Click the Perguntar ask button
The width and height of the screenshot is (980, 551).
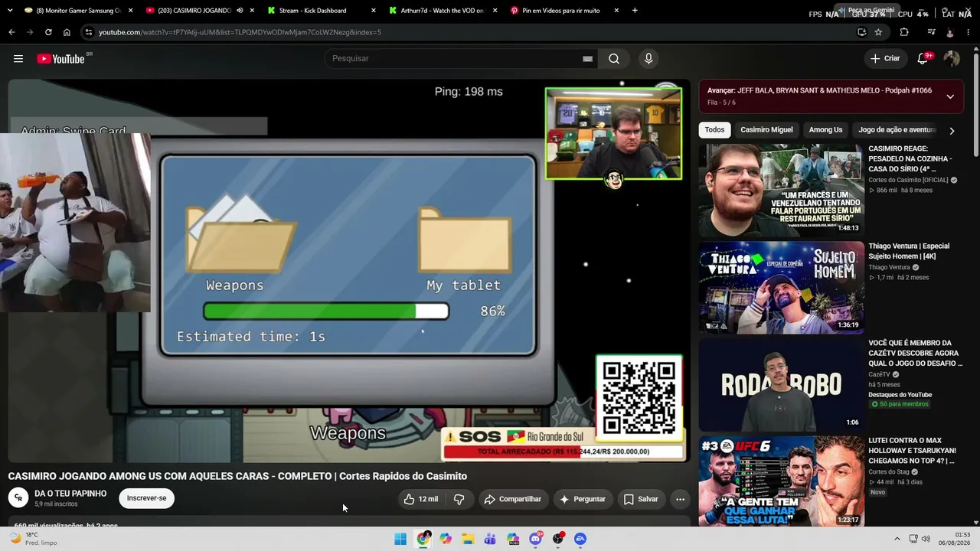coord(583,499)
